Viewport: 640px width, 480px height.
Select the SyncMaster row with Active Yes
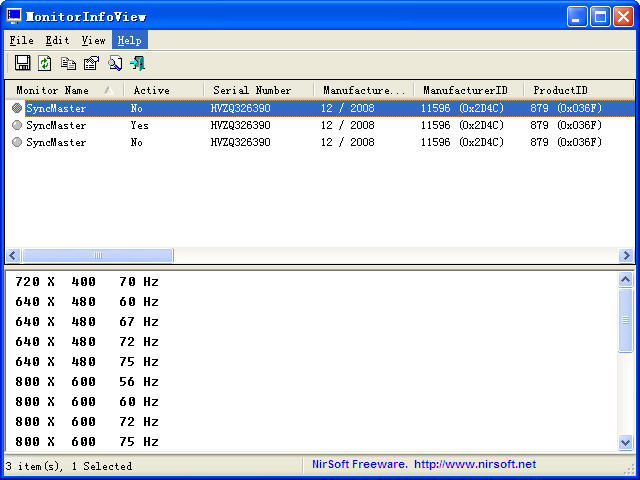[320, 125]
